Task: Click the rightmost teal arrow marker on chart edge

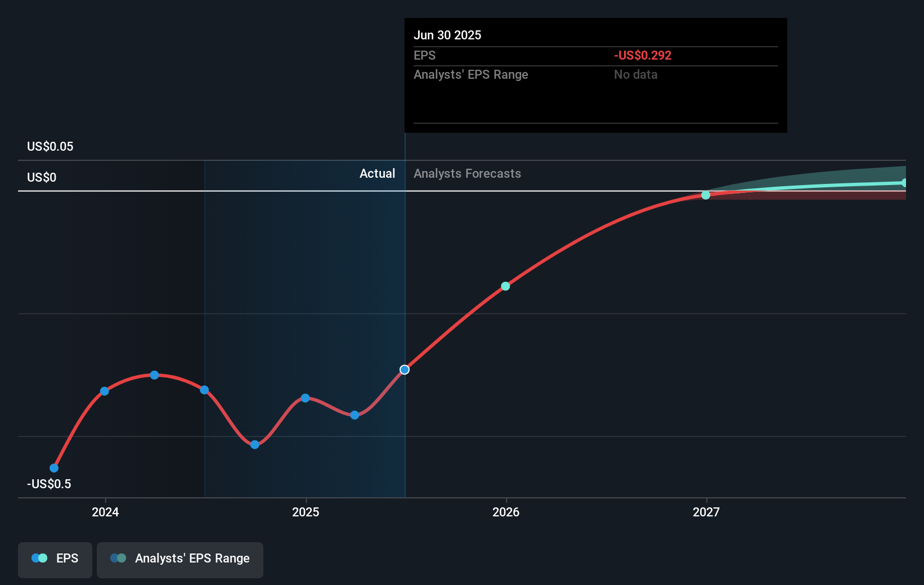Action: point(904,182)
